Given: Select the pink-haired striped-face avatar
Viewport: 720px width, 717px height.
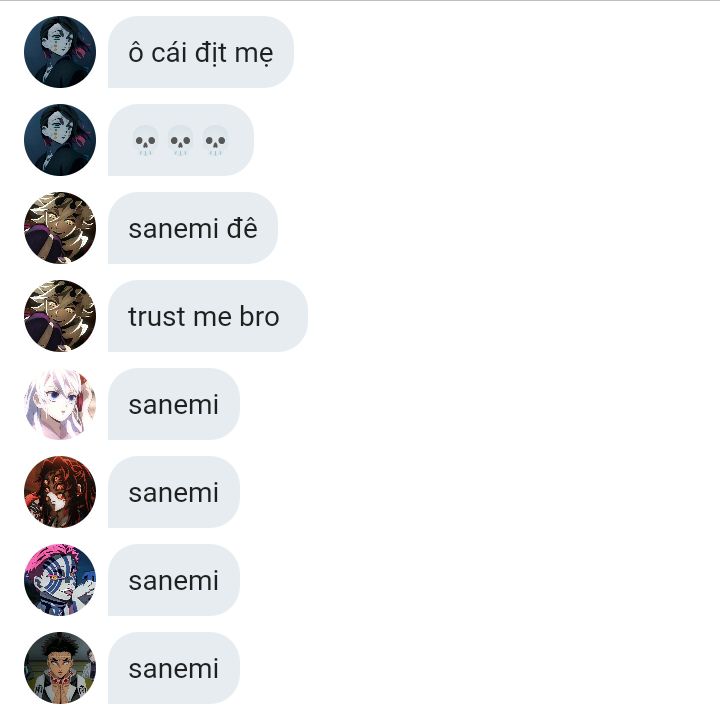Looking at the screenshot, I should click(x=60, y=580).
